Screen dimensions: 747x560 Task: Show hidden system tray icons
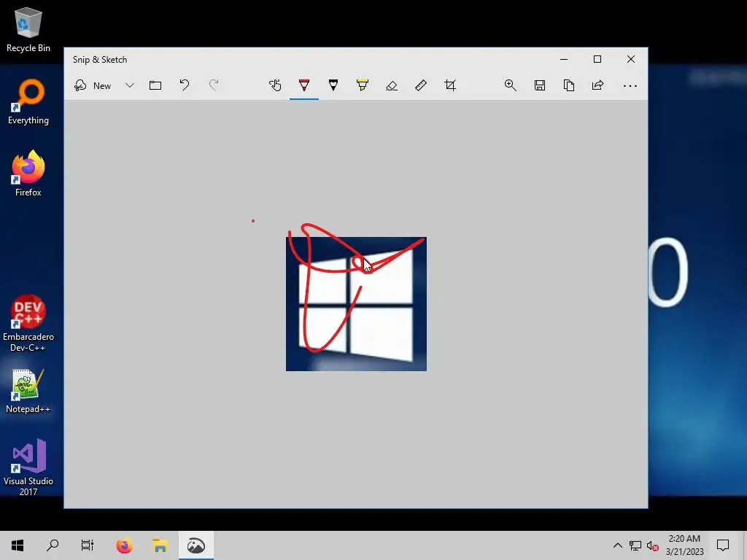[x=617, y=545]
